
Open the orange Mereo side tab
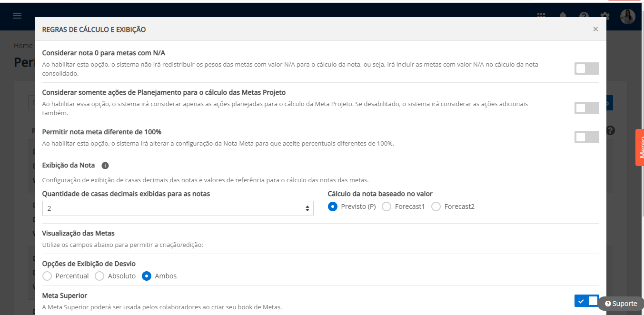click(x=640, y=148)
